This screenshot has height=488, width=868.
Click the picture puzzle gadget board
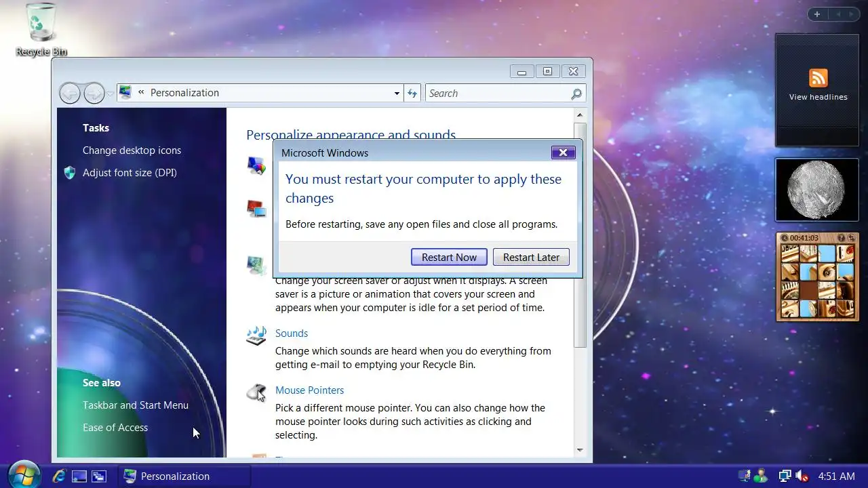[x=817, y=281]
